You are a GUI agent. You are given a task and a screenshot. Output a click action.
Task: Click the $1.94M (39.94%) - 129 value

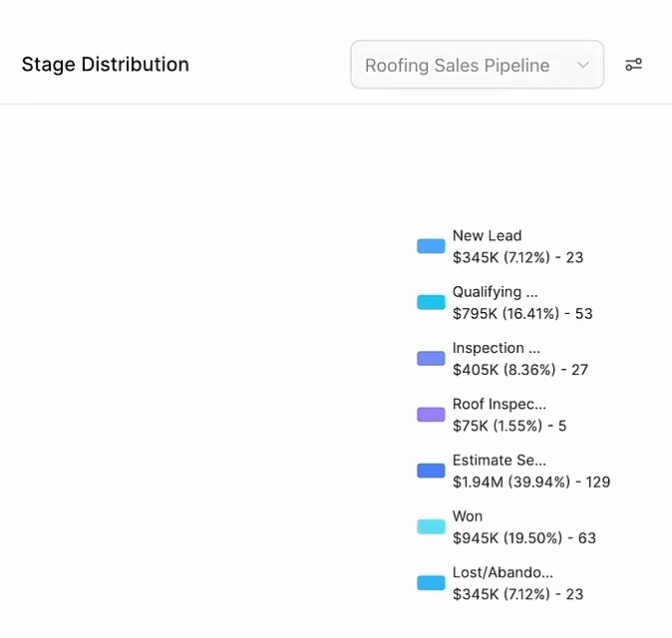pos(530,481)
